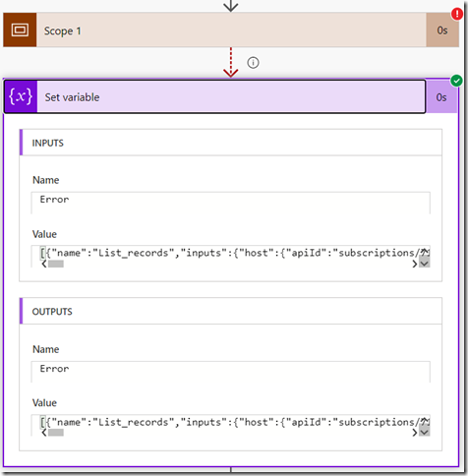Click right scroll arrow in Inputs Value box
The width and height of the screenshot is (468, 476).
pyautogui.click(x=415, y=264)
